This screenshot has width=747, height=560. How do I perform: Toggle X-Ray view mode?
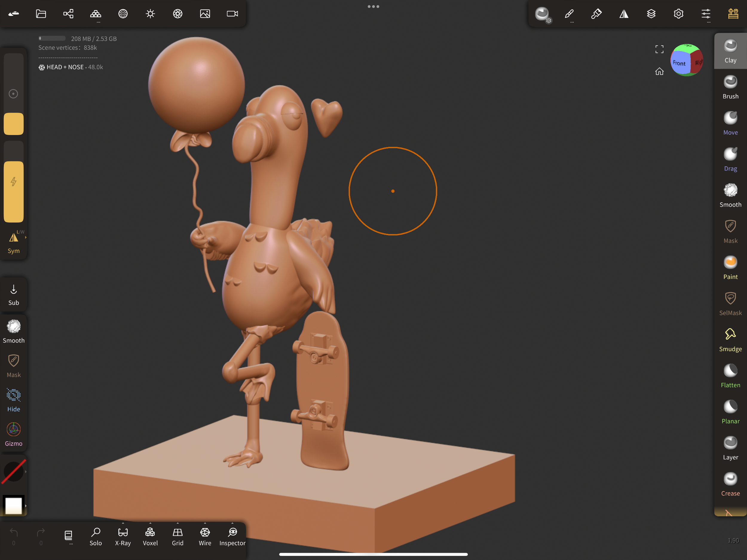click(x=123, y=536)
